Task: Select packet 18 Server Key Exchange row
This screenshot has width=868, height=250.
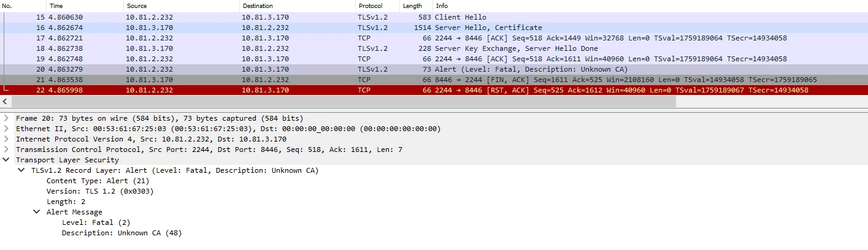Action: tap(434, 48)
